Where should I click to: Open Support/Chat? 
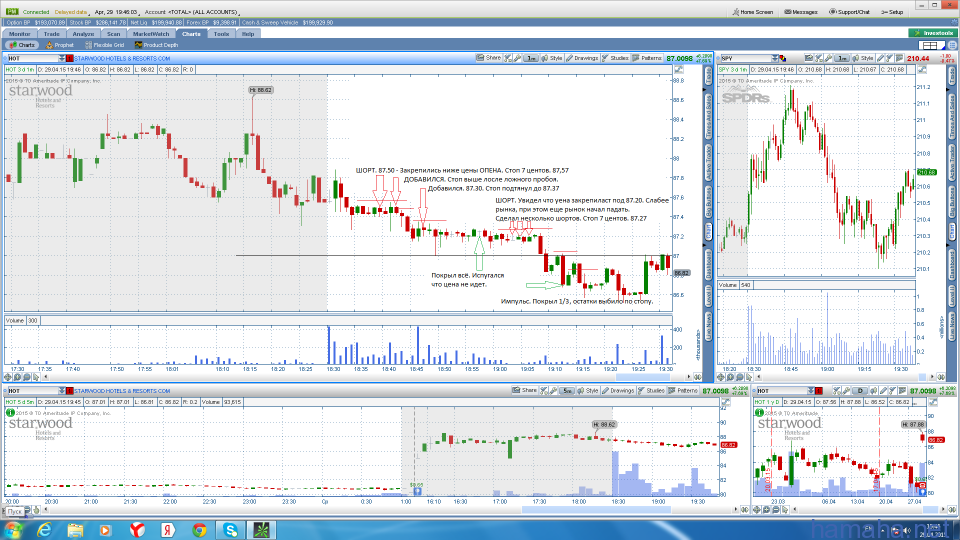click(x=849, y=12)
